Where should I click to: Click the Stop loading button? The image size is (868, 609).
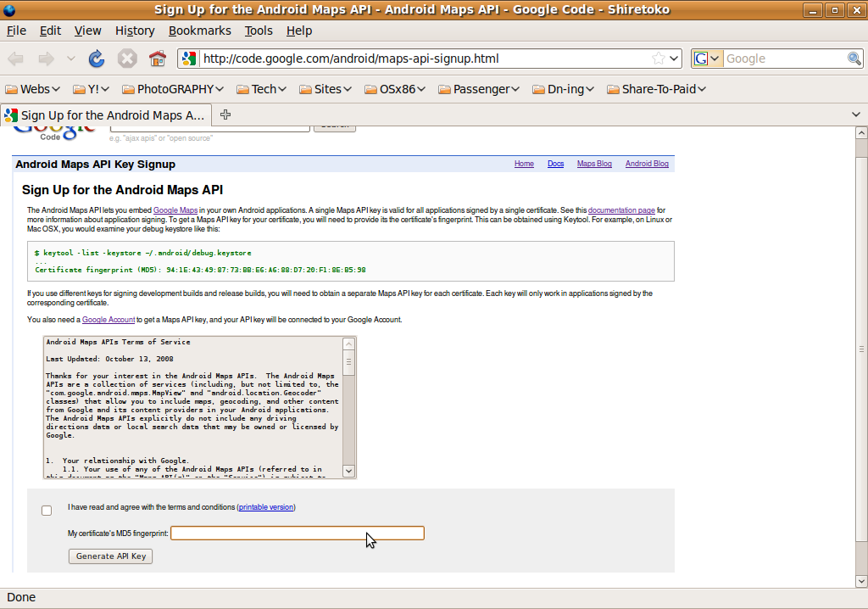coord(127,59)
